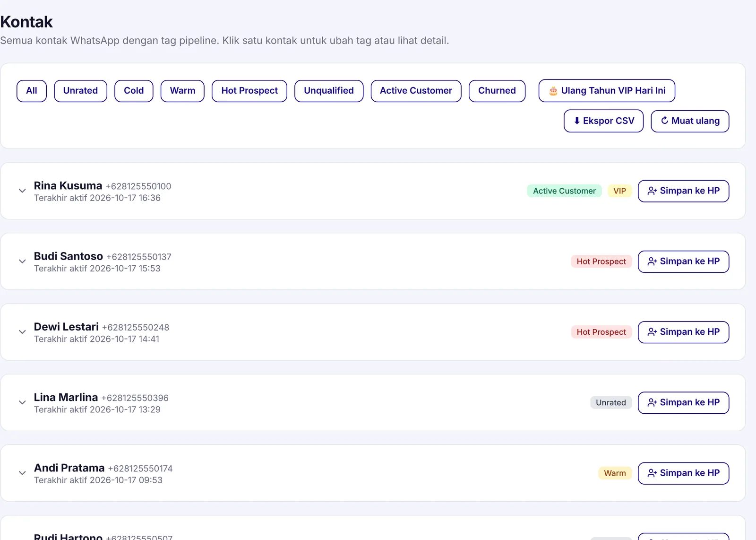Save Rina Kusuma with Simpan ke HP

point(683,191)
